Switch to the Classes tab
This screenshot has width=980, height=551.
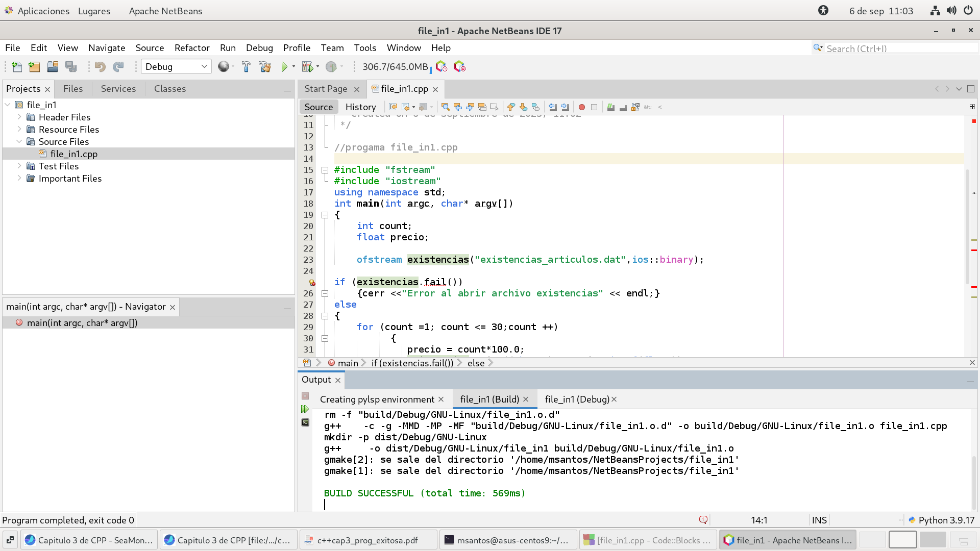[170, 88]
